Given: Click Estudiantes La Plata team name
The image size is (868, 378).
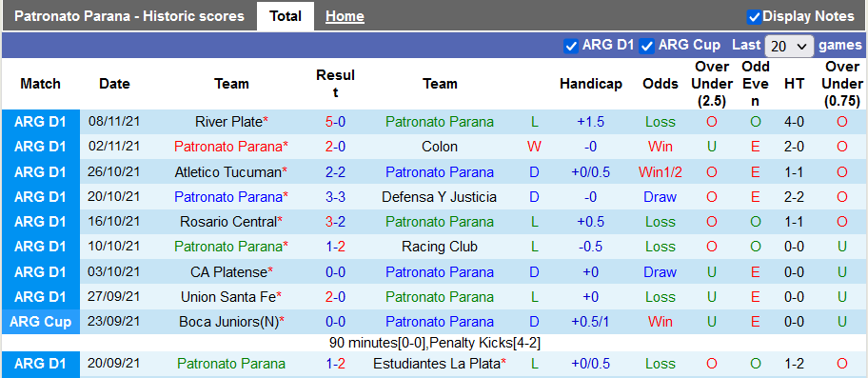Looking at the screenshot, I should coord(437,364).
